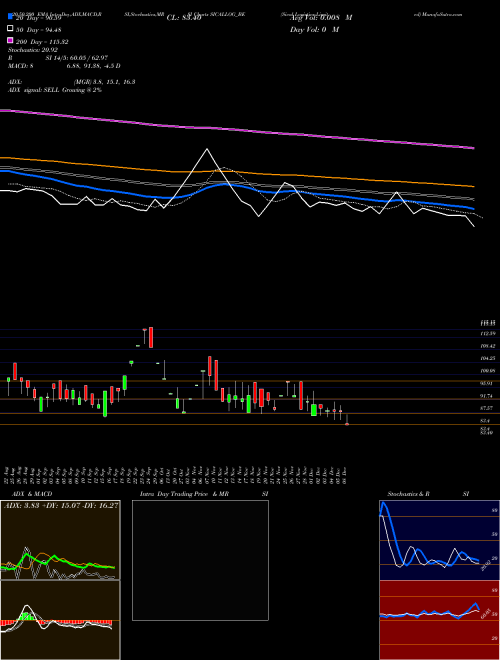Click the 108.42 price axis label
This screenshot has height=660, width=500.
488,346
